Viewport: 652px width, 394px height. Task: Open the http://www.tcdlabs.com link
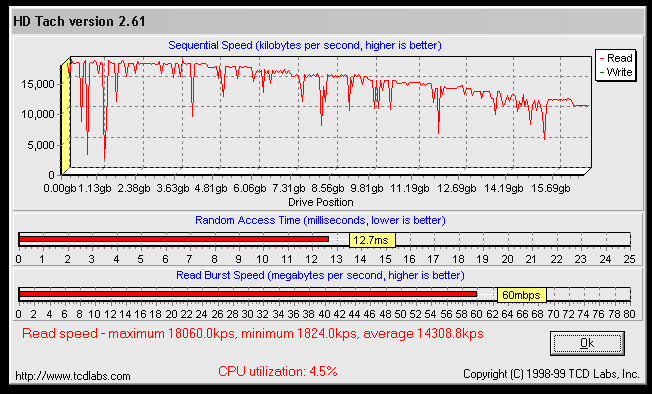click(x=73, y=376)
